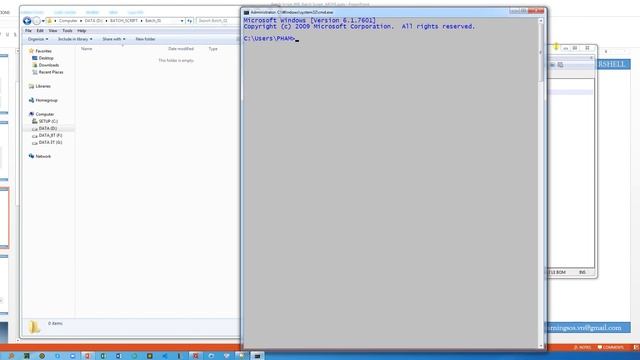Open DATA (D:) in the navigation tree
Viewport: 640px width, 360px height.
(48, 128)
